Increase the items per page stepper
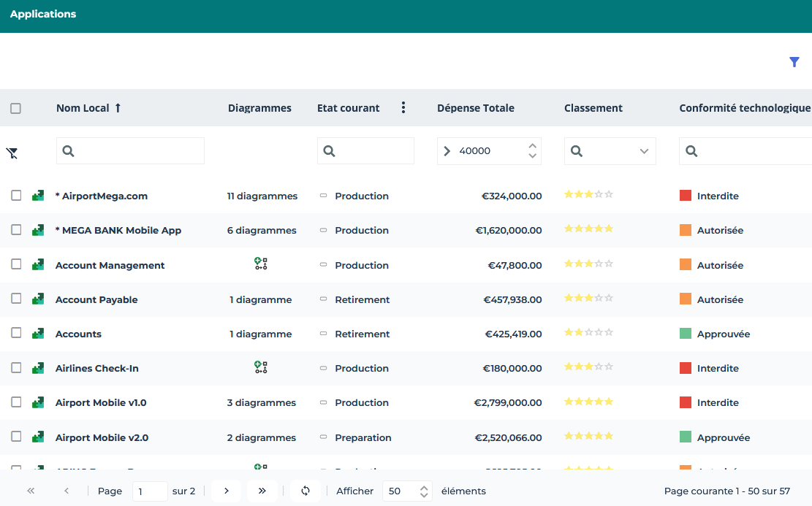Viewport: 812px width, 506px height. click(424, 487)
